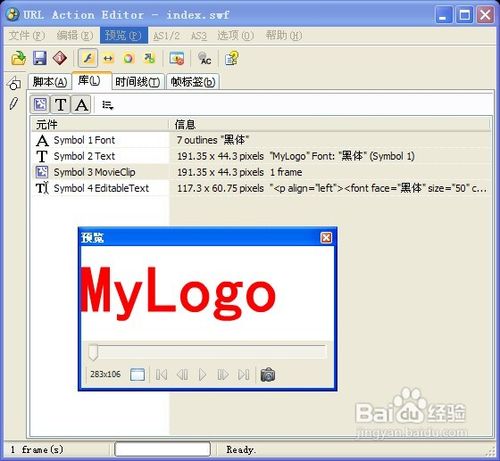Viewport: 500px width, 461px height.
Task: Click the 元件 column header
Action: (x=99, y=124)
